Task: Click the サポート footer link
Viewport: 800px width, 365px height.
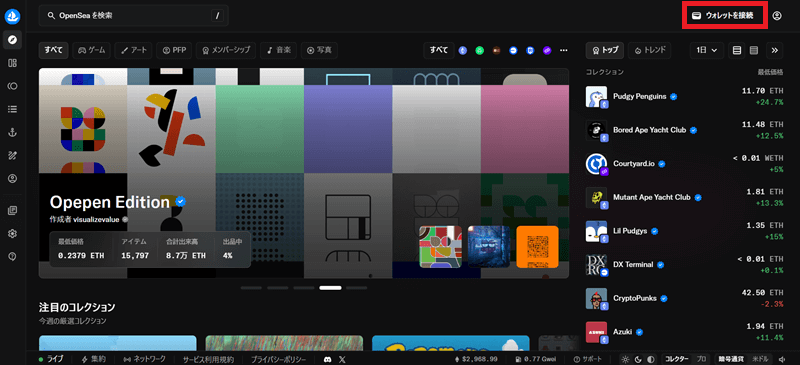Action: click(x=588, y=359)
